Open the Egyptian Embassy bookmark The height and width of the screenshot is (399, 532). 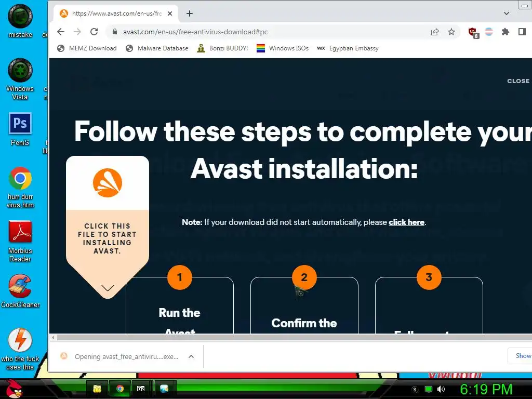pyautogui.click(x=348, y=48)
